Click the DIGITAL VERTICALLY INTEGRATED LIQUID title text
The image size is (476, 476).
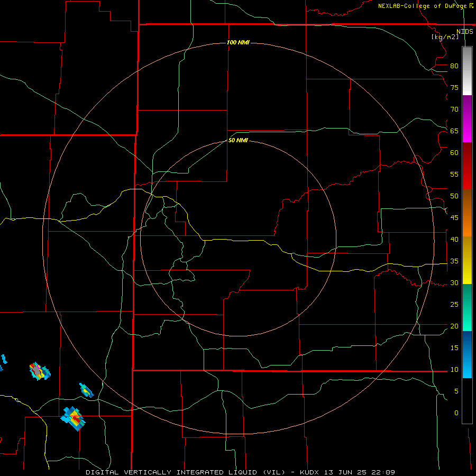point(185,472)
